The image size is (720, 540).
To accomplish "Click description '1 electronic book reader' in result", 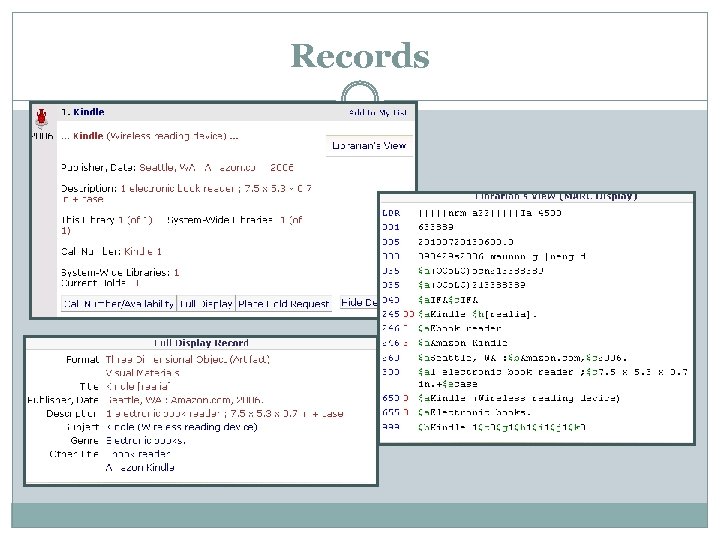I will 178,188.
